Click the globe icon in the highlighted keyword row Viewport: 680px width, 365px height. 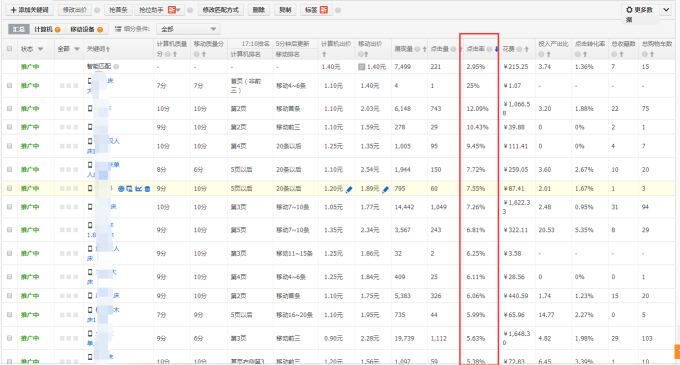121,189
